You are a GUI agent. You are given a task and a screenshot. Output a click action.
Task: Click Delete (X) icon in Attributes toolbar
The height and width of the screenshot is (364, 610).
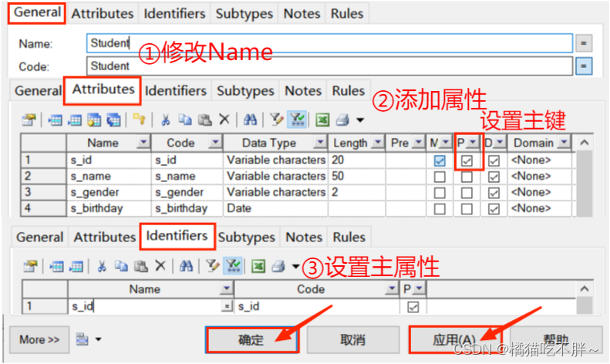(x=224, y=120)
